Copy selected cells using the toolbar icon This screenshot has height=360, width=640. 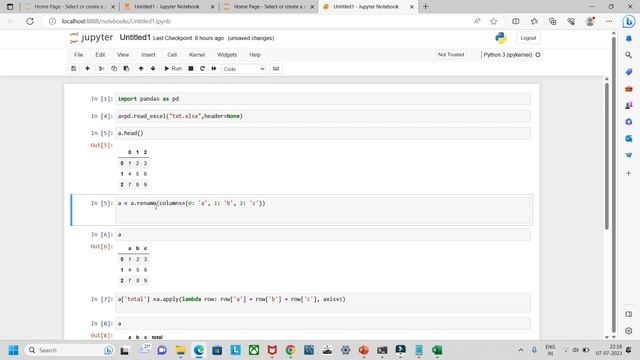click(x=114, y=69)
